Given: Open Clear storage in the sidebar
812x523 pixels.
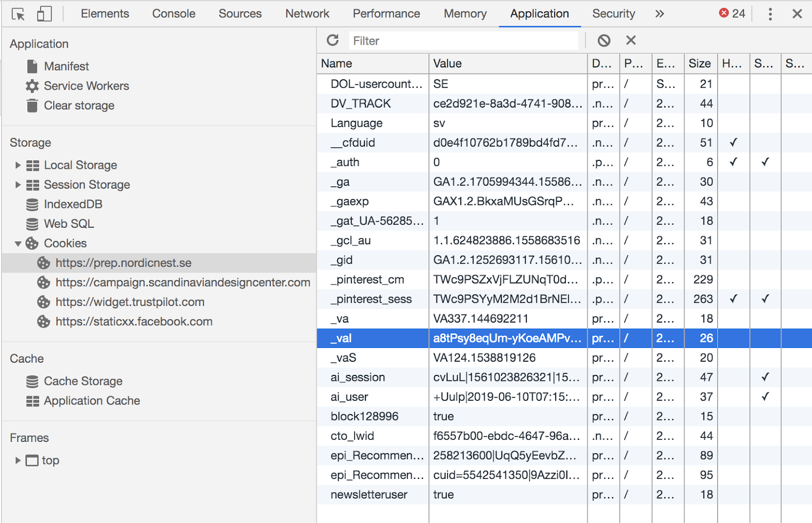Looking at the screenshot, I should (79, 106).
